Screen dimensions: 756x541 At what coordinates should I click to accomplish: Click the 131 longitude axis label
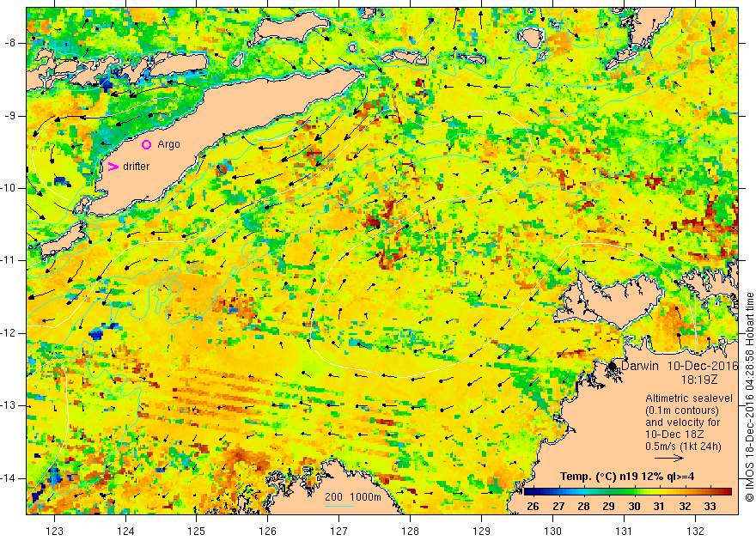click(624, 531)
